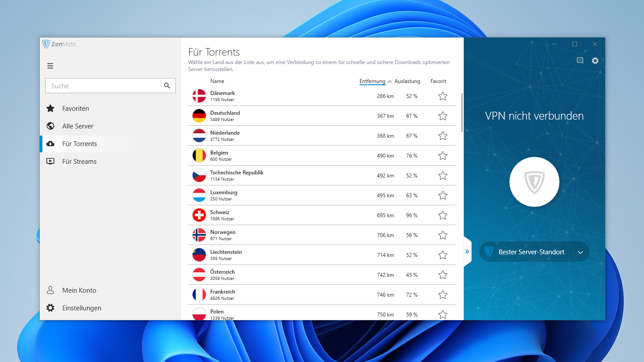The width and height of the screenshot is (644, 362).
Task: Select Schweiz server name
Action: pos(220,212)
